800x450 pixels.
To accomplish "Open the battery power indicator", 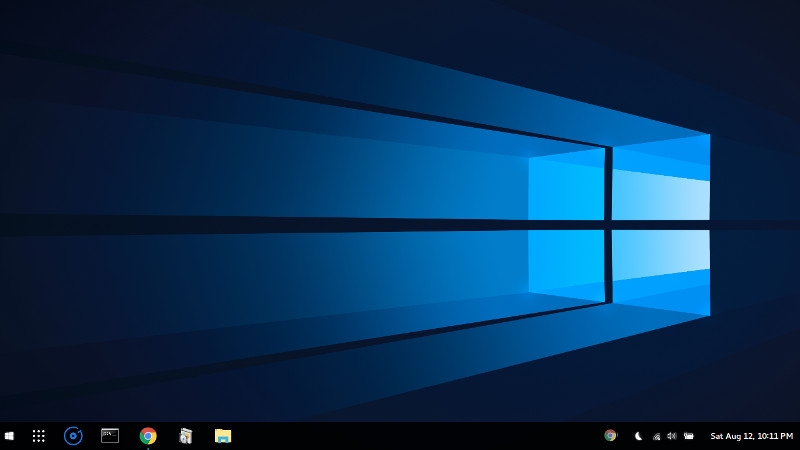I will (689, 436).
